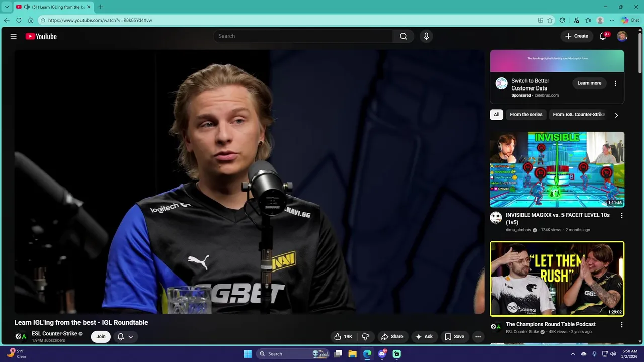644x362 pixels.
Task: Click the Windows taskbar search box
Action: tap(292, 354)
